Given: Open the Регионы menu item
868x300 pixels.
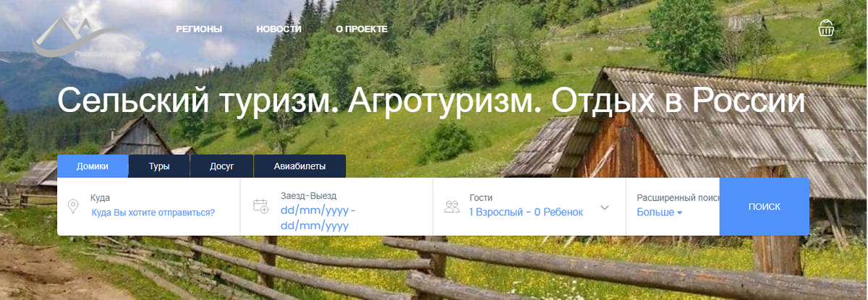Looking at the screenshot, I should (x=199, y=29).
